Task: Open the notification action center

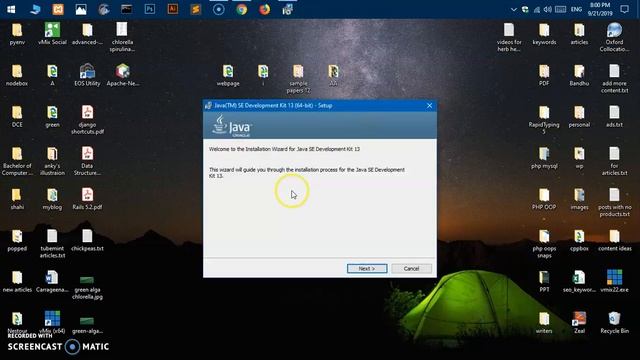Action: pyautogui.click(x=624, y=9)
